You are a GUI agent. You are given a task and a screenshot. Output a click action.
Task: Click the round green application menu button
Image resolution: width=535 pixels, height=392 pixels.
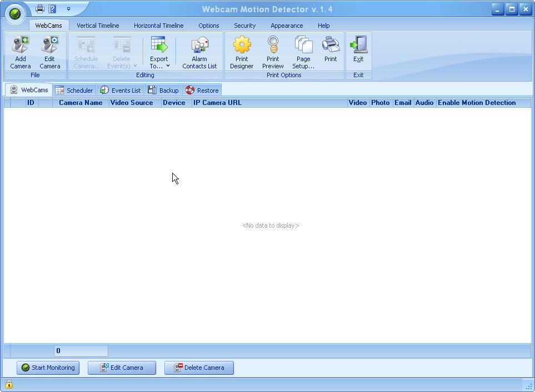click(x=15, y=13)
